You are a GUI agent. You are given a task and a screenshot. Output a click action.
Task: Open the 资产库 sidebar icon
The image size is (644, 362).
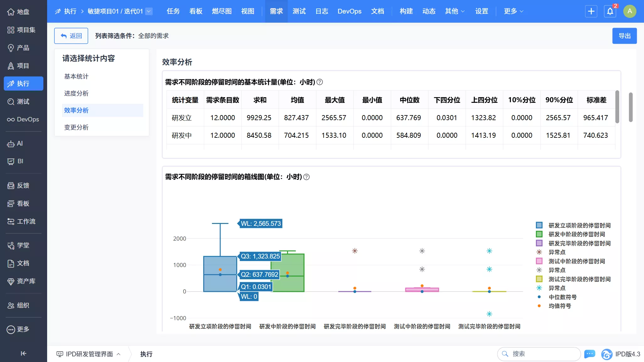tap(12, 281)
